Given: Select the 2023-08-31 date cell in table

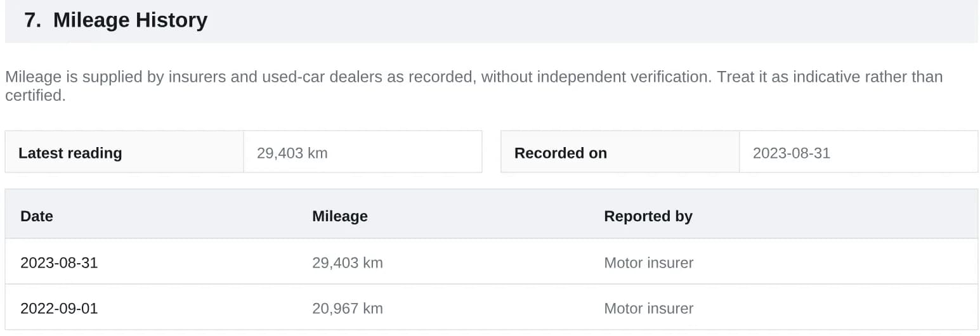Looking at the screenshot, I should [59, 262].
